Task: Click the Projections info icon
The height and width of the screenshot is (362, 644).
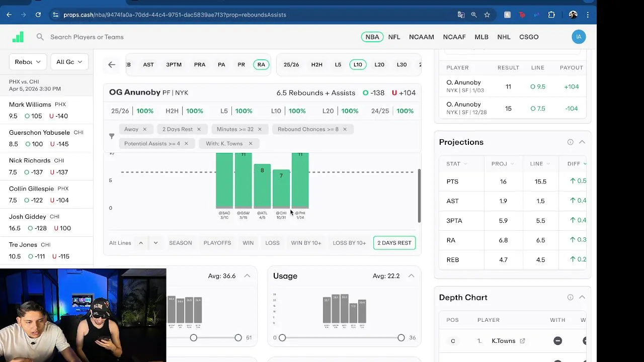Action: click(570, 142)
